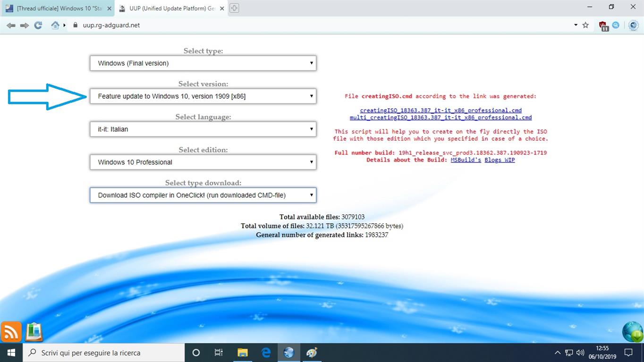Open the browser home page icon
Image resolution: width=644 pixels, height=362 pixels.
click(55, 25)
